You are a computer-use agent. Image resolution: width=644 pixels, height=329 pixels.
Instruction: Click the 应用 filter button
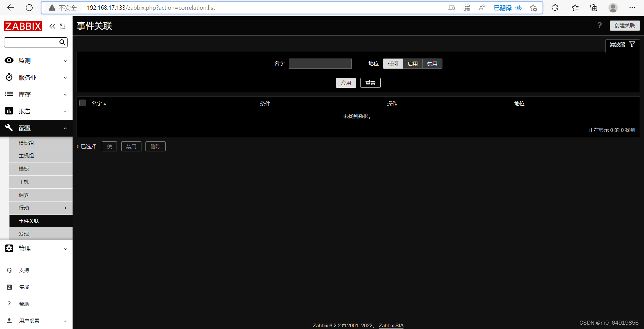click(346, 83)
